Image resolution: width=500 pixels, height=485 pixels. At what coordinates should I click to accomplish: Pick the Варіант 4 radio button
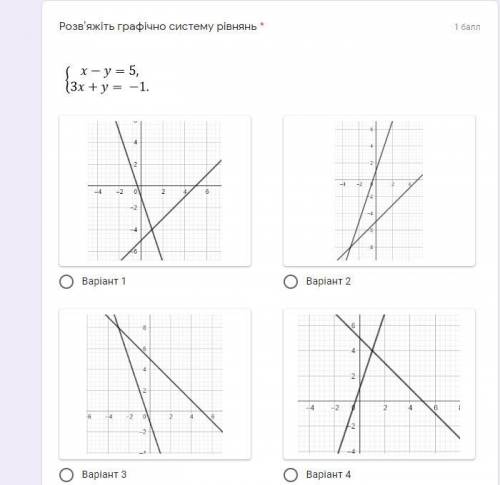pyautogui.click(x=290, y=475)
